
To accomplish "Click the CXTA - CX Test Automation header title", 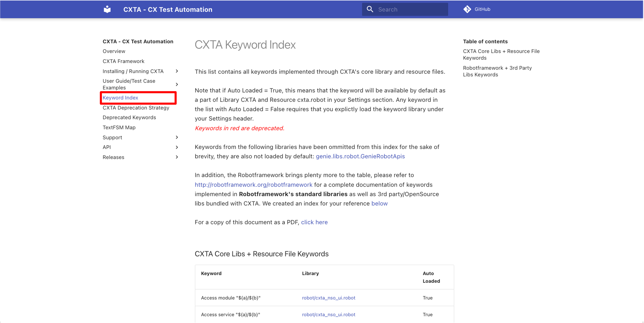I will [168, 9].
